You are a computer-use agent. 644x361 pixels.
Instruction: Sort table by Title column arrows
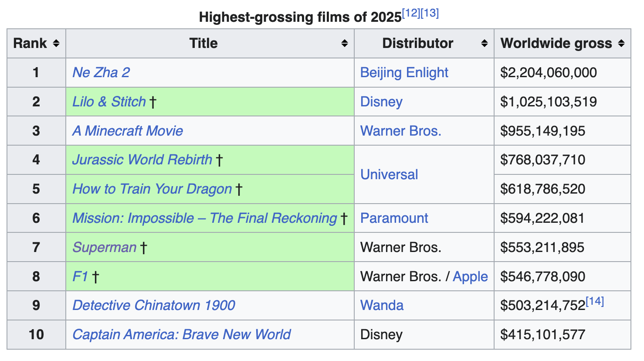pos(344,43)
